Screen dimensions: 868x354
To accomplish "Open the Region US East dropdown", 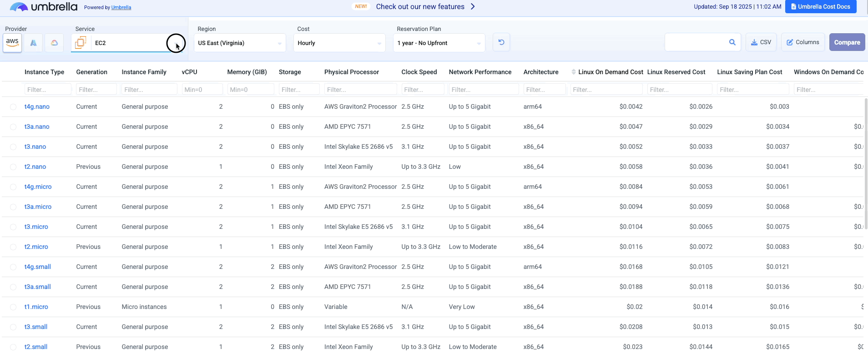I will coord(240,43).
